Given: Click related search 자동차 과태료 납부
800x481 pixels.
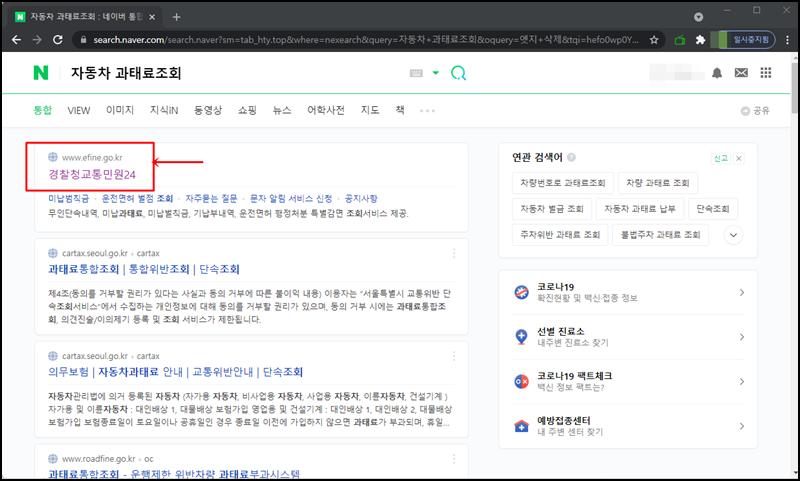Looking at the screenshot, I should coord(640,209).
